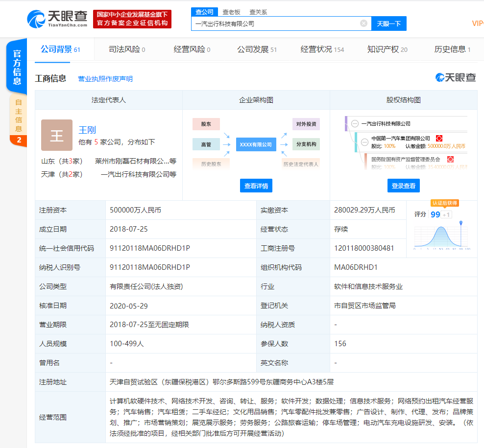The image size is (484, 448).
Task: Open the 营业执照作废声明 link
Action: (105, 79)
